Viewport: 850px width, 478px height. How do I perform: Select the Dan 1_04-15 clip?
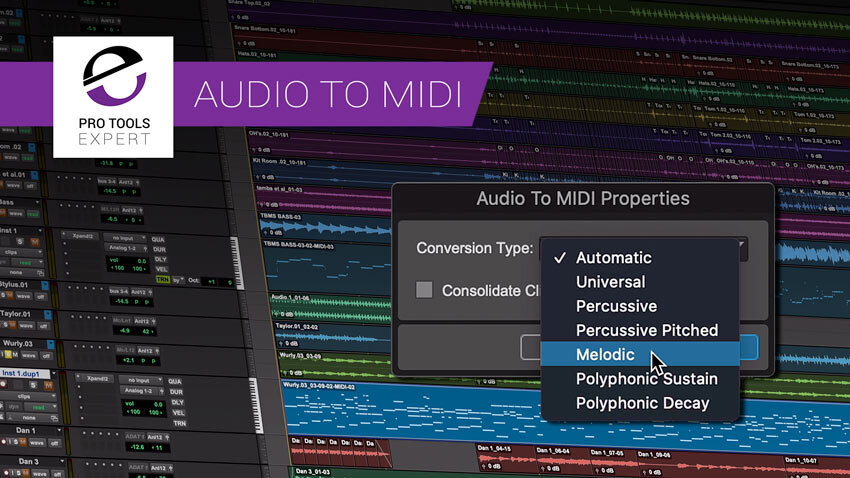pos(505,458)
